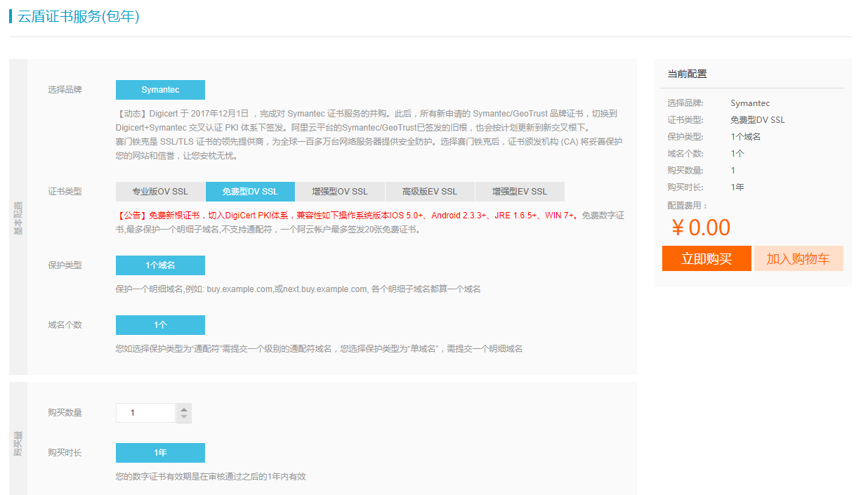Click the 购买时长 row label
Viewport: 868px width, 495px height.
[65, 453]
